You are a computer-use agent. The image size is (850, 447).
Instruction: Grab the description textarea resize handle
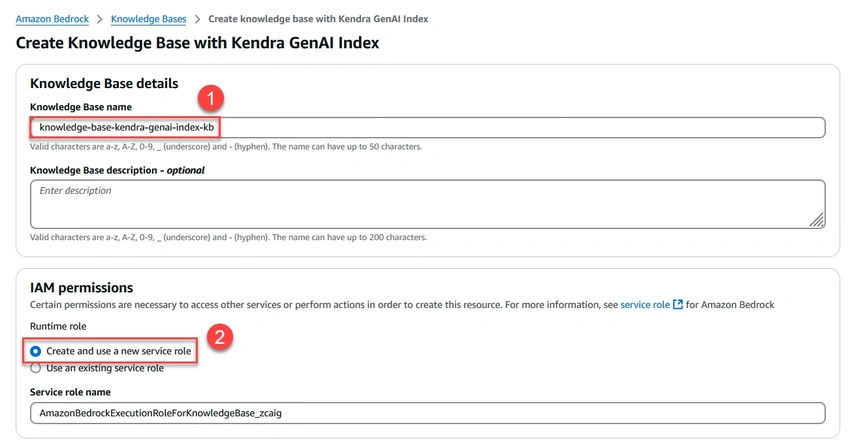click(817, 220)
